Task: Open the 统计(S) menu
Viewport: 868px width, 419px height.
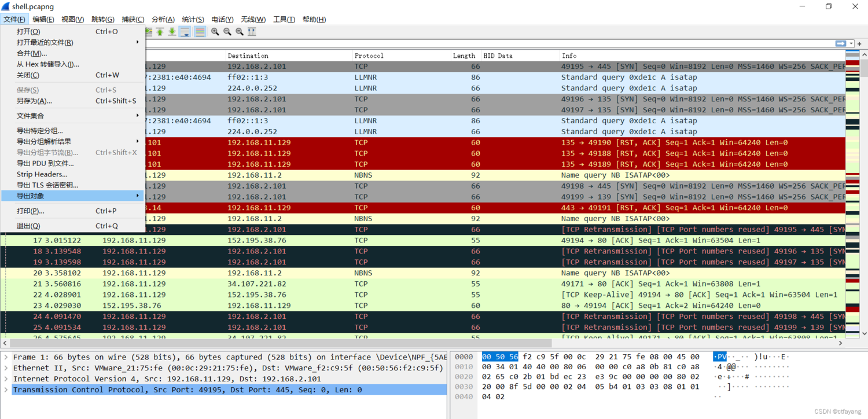Action: click(193, 19)
